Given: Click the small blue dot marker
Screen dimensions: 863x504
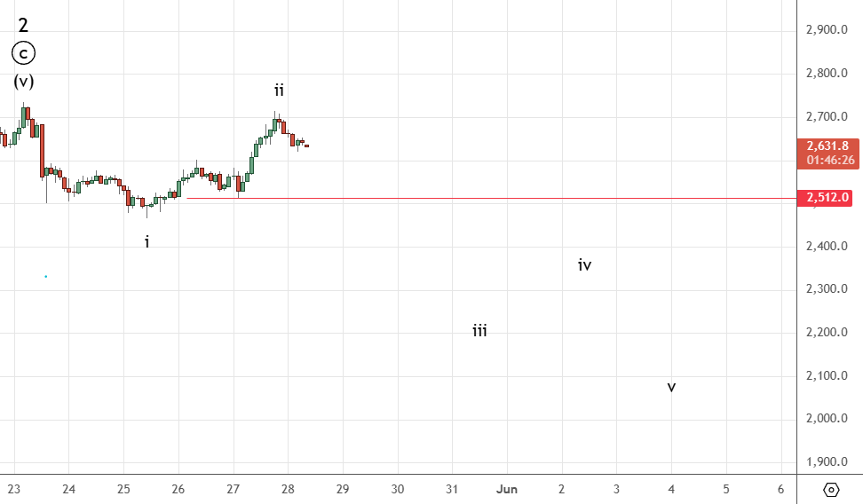Looking at the screenshot, I should [45, 277].
